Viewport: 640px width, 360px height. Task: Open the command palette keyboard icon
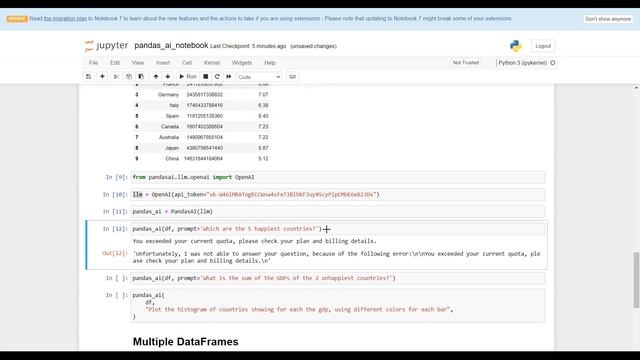click(292, 77)
